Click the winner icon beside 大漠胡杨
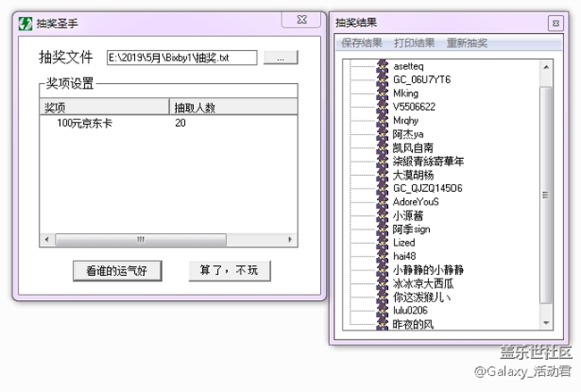 383,175
